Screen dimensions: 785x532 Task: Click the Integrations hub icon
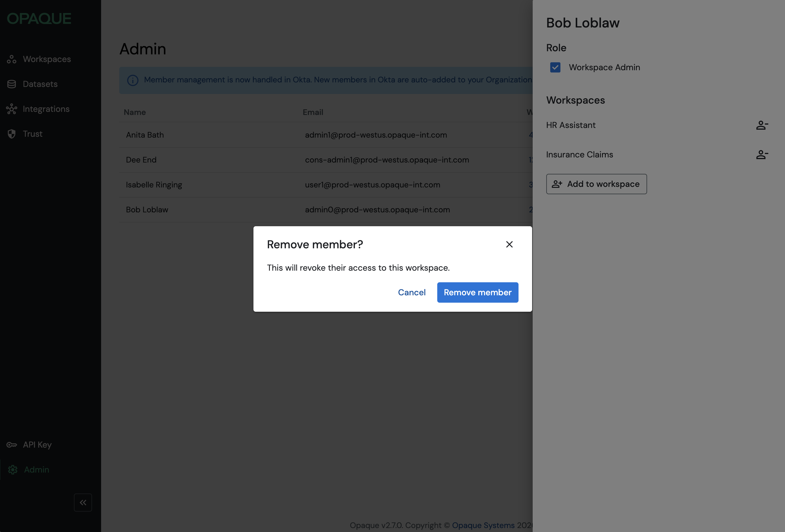click(12, 109)
